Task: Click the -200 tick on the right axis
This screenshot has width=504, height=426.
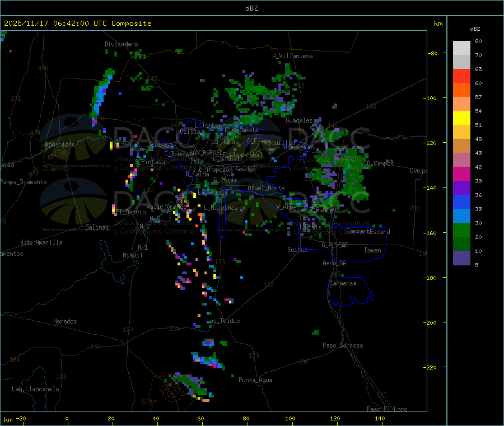Action: click(430, 322)
